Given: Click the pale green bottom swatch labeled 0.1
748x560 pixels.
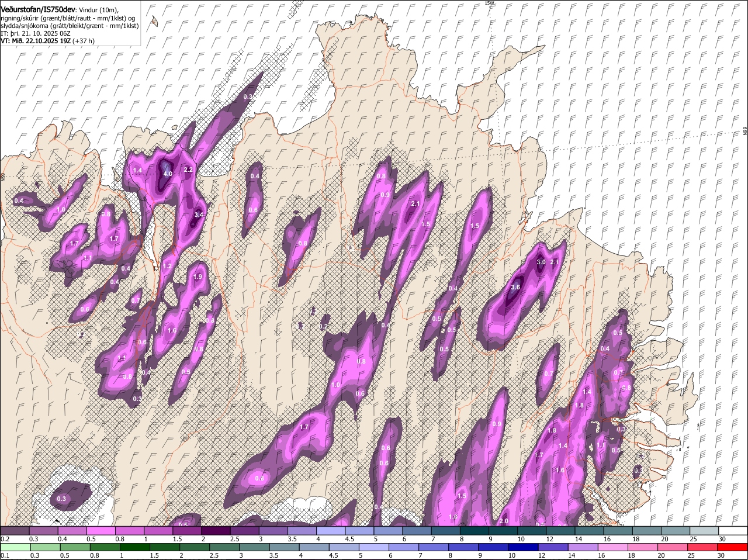Looking at the screenshot, I should tap(15, 548).
